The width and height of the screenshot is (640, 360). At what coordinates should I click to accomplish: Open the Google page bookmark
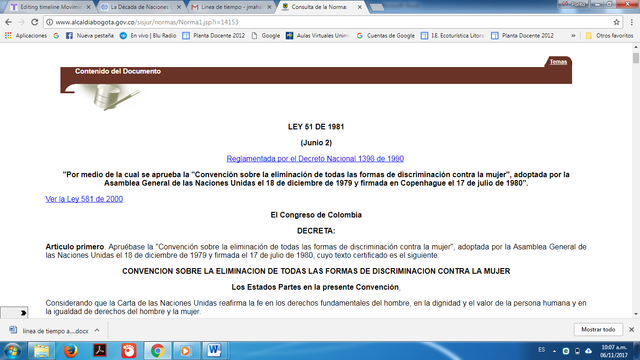point(266,36)
